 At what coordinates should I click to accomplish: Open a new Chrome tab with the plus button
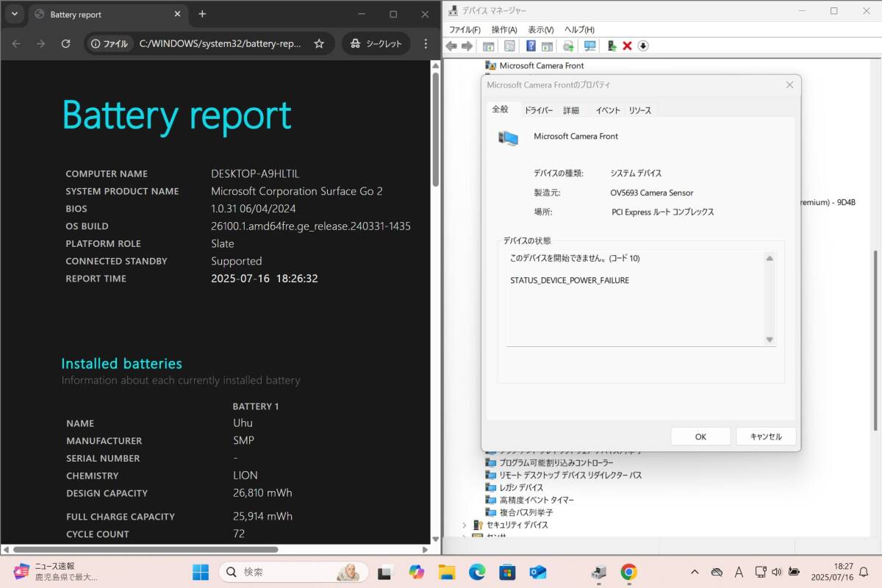click(x=202, y=14)
